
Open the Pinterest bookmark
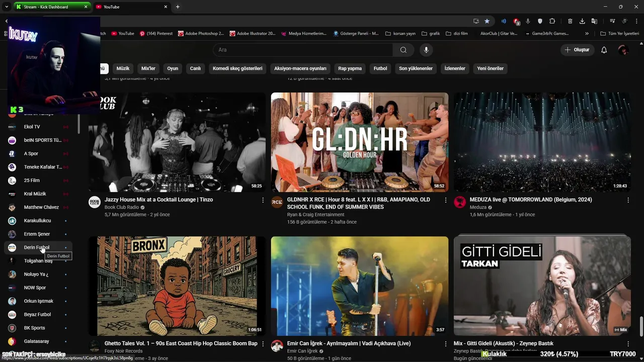point(156,34)
